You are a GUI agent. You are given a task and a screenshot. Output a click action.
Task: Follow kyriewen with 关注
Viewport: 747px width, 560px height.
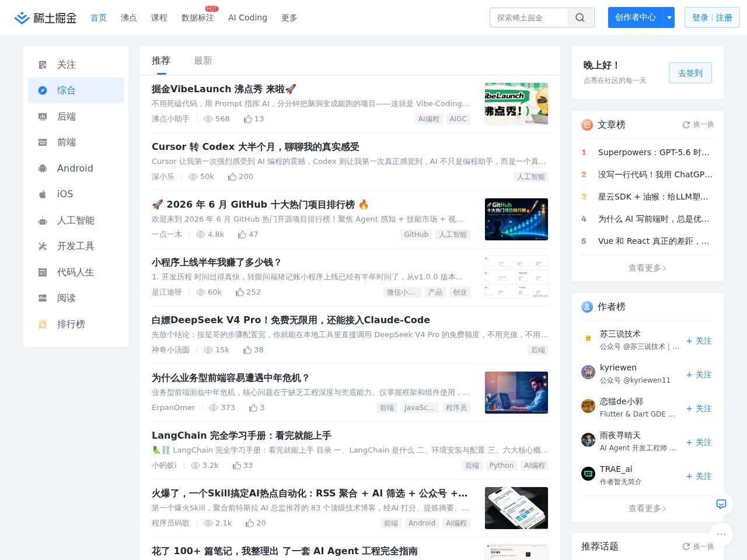point(699,374)
